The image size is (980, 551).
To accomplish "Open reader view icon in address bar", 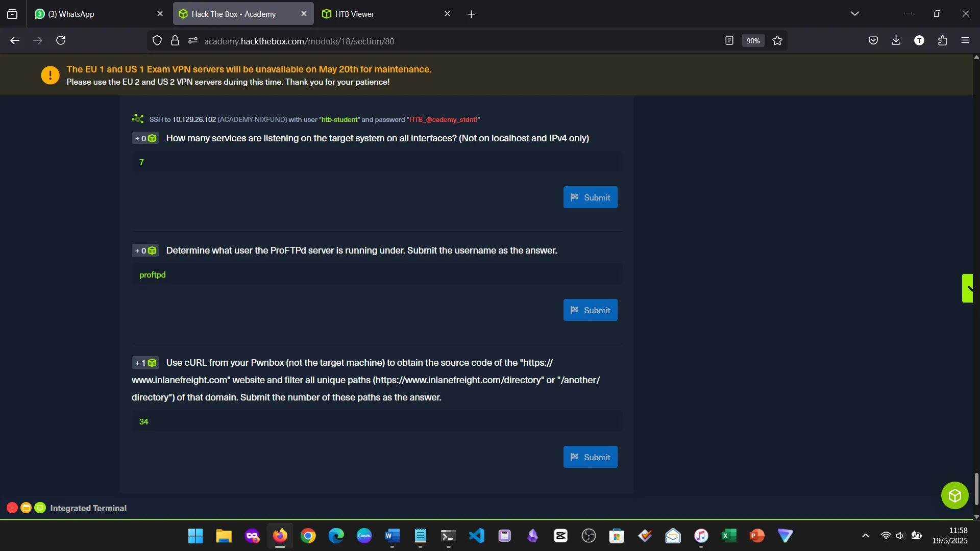I will (729, 41).
